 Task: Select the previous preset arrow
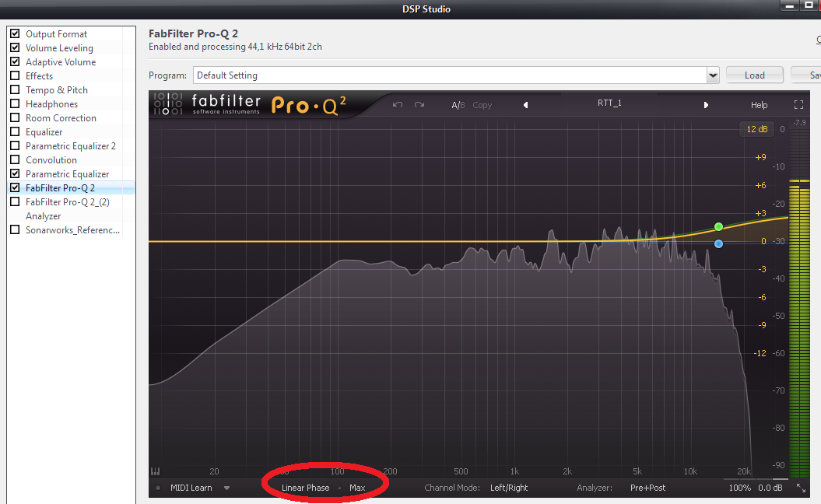tap(526, 105)
